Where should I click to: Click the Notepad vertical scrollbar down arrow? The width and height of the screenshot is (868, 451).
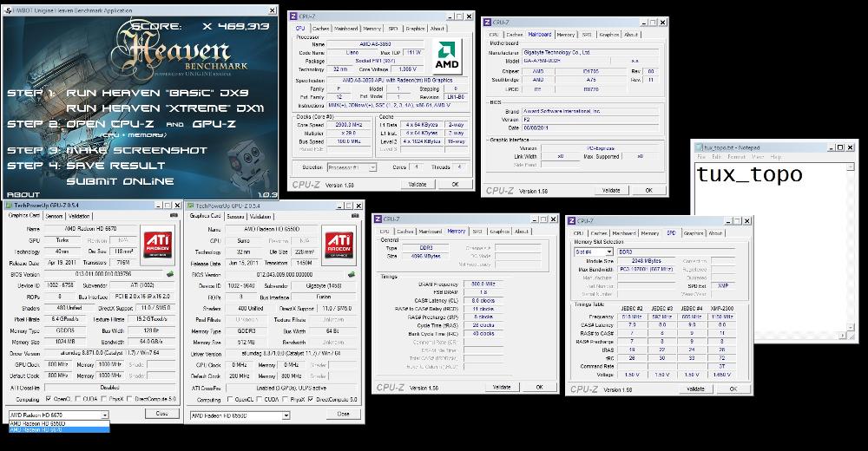click(852, 328)
